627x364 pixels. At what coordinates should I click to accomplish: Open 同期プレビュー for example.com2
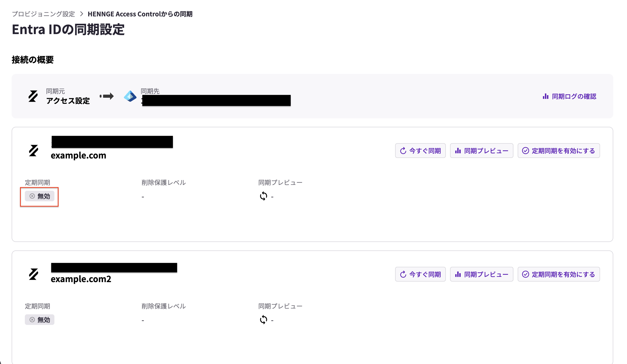tap(481, 274)
